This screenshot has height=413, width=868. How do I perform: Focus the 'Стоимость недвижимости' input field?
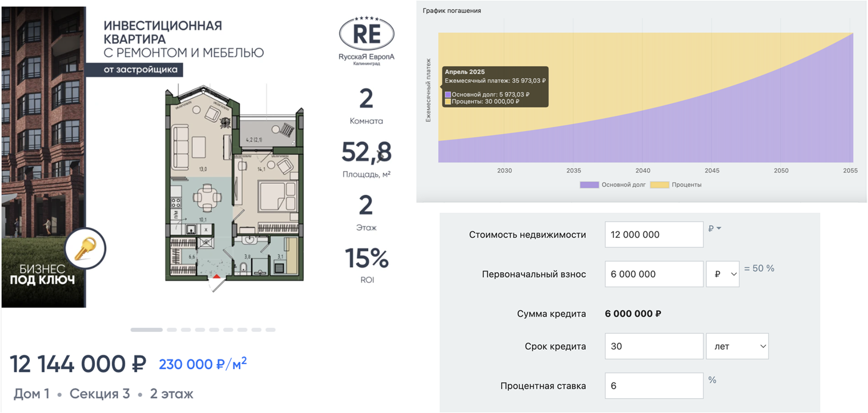click(x=654, y=234)
